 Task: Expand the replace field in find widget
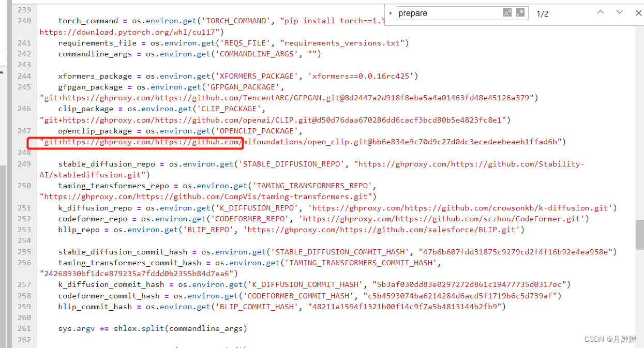tap(391, 13)
